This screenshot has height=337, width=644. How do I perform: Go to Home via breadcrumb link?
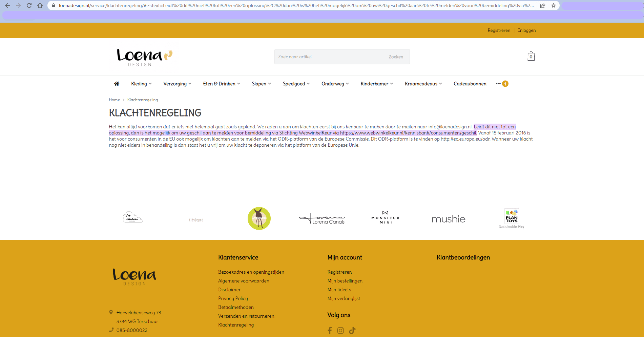(x=114, y=100)
